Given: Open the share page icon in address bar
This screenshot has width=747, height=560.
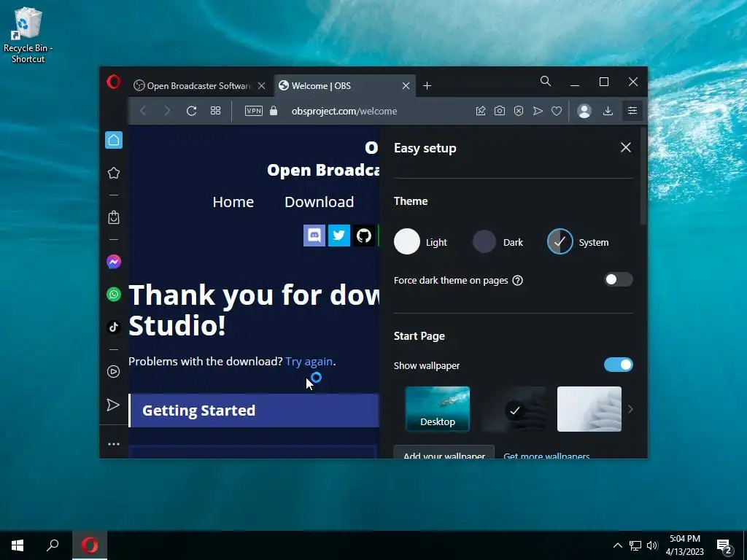Looking at the screenshot, I should tap(481, 111).
